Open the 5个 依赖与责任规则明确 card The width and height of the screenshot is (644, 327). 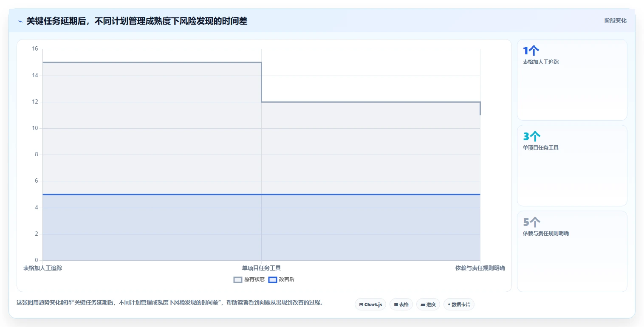coord(572,251)
